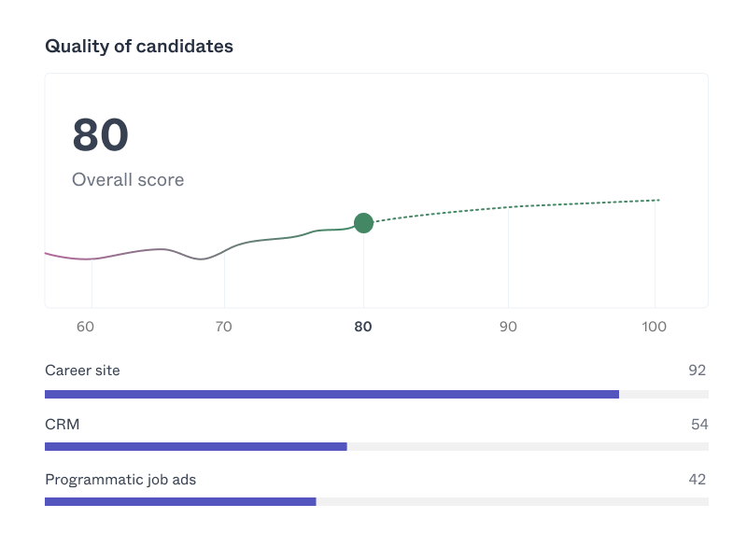Click the dotted projection line end

[657, 200]
